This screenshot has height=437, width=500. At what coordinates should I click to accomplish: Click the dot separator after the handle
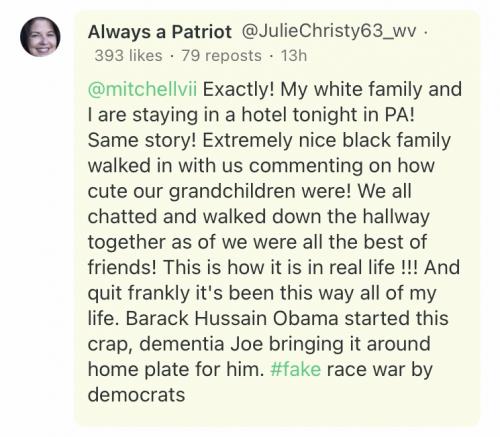point(425,33)
